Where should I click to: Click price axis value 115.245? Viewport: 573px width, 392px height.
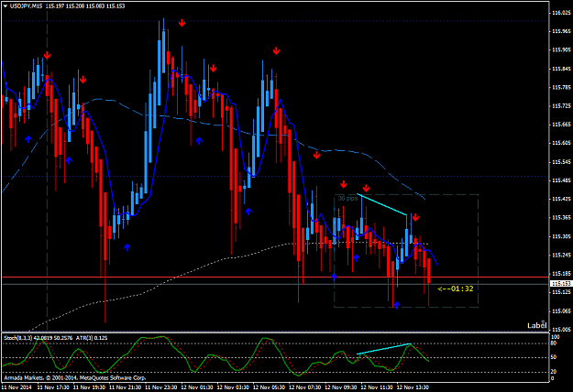point(562,255)
